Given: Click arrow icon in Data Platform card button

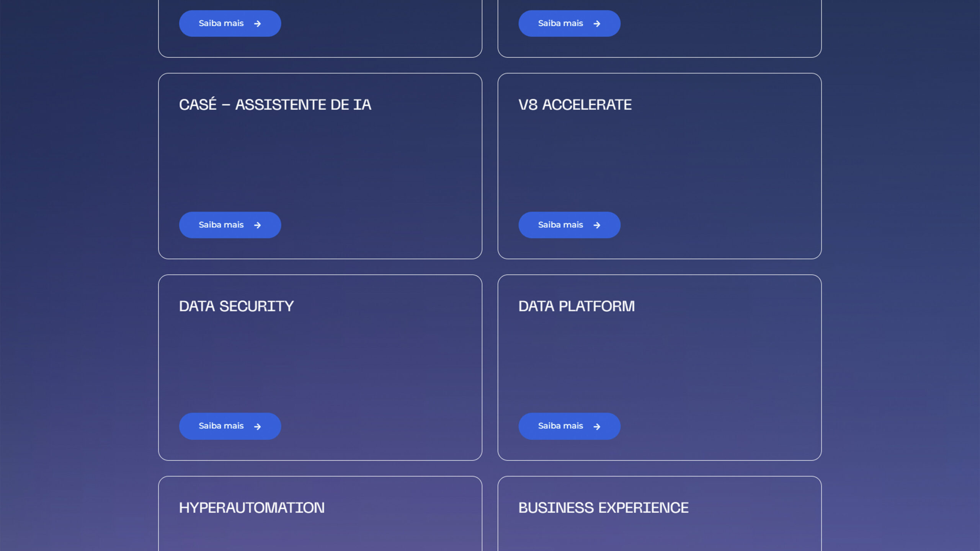Looking at the screenshot, I should [597, 426].
